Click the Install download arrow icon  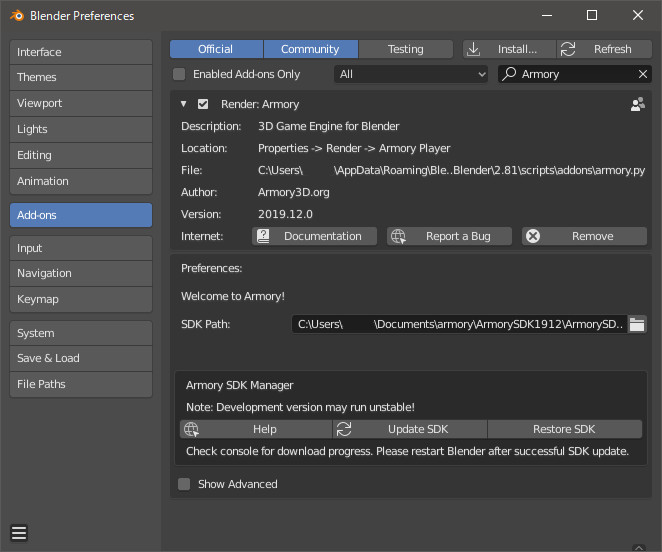[474, 49]
